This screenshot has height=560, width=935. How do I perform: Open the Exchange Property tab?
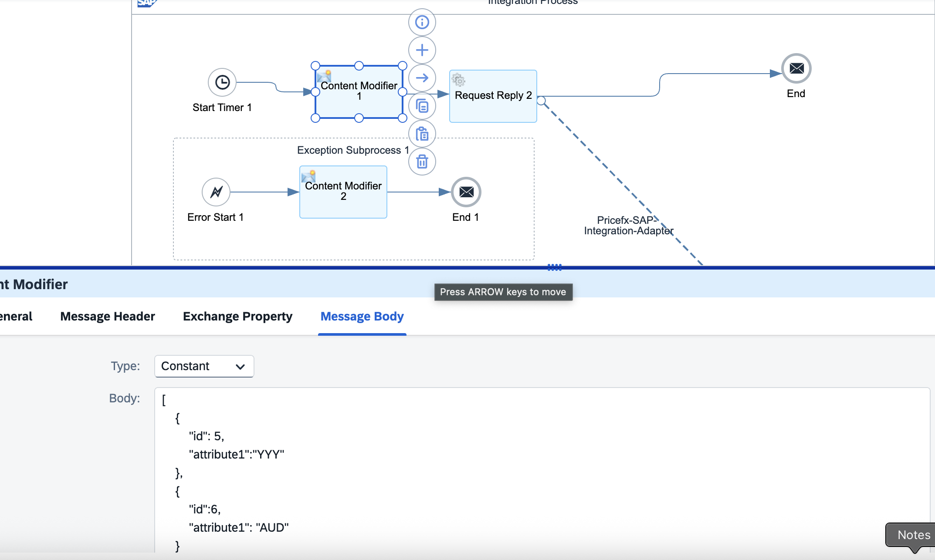pos(237,317)
